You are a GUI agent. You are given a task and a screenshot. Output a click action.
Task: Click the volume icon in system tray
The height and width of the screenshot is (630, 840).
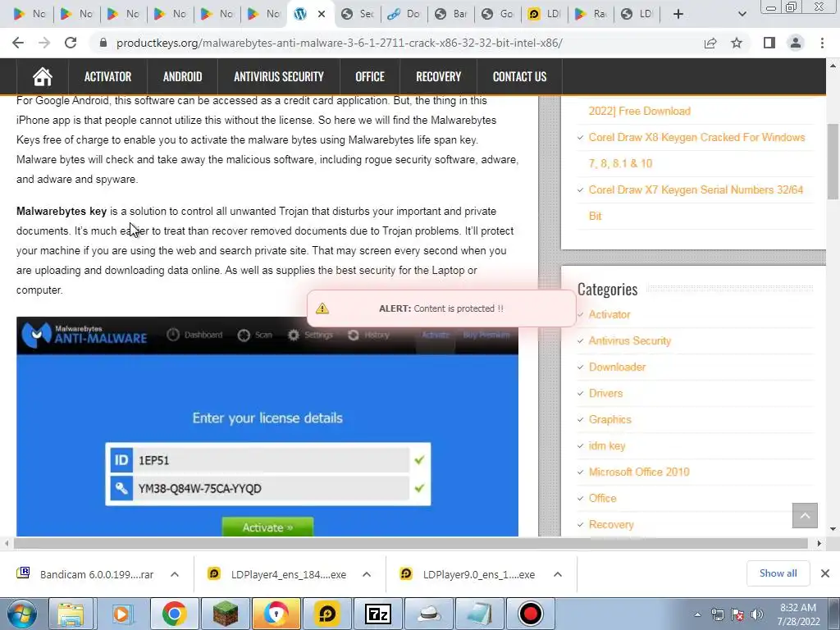click(757, 614)
